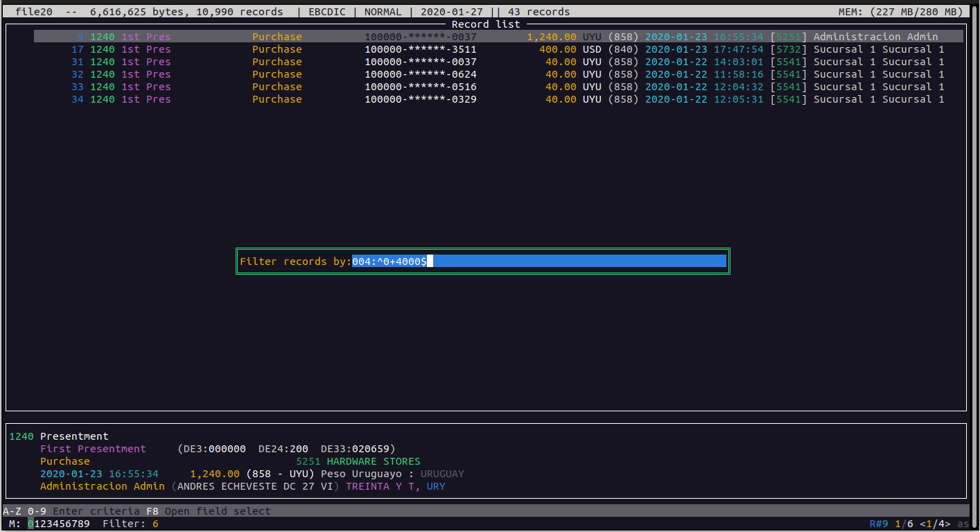This screenshot has width=980, height=532.
Task: Click the 'Record list' panel title
Action: [x=485, y=24]
